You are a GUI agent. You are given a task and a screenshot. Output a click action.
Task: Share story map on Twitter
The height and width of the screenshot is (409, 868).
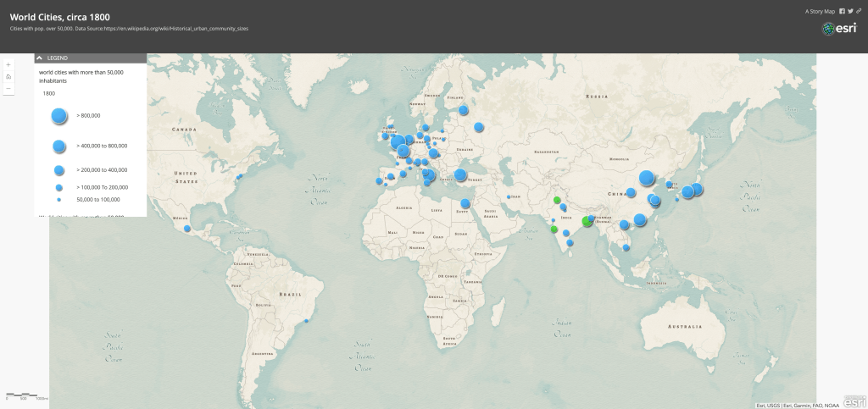click(850, 11)
